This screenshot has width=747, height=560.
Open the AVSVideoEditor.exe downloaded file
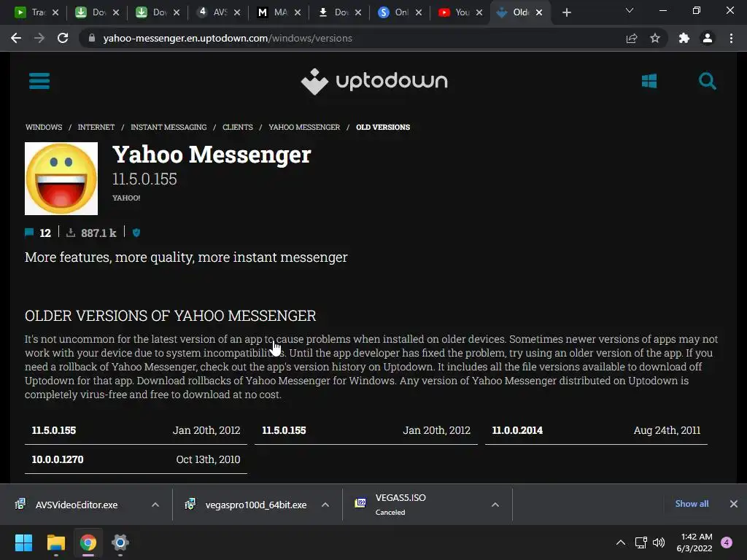[77, 505]
